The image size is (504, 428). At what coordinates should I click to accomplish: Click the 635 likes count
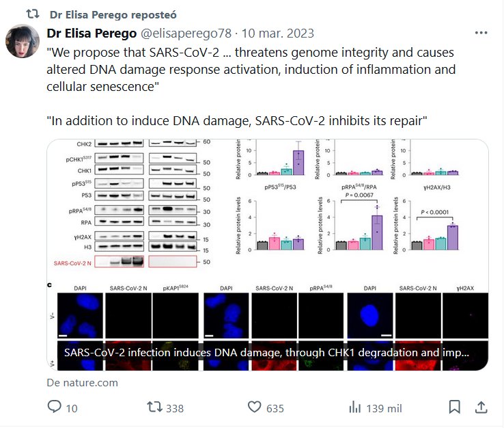click(275, 408)
